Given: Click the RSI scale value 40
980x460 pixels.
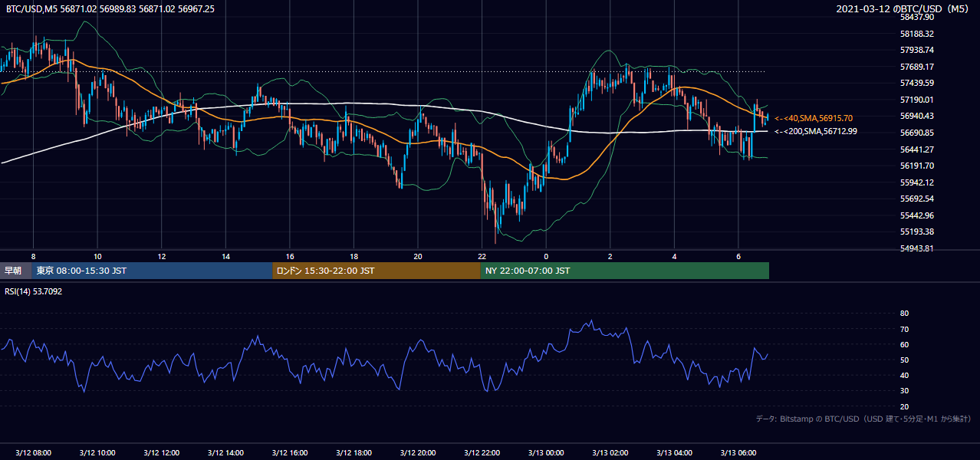Looking at the screenshot, I should coord(904,375).
